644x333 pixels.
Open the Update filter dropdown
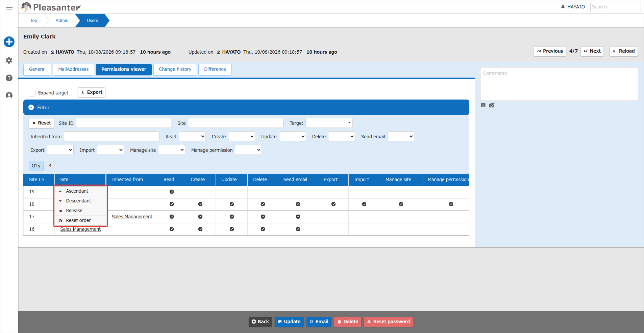pos(293,136)
